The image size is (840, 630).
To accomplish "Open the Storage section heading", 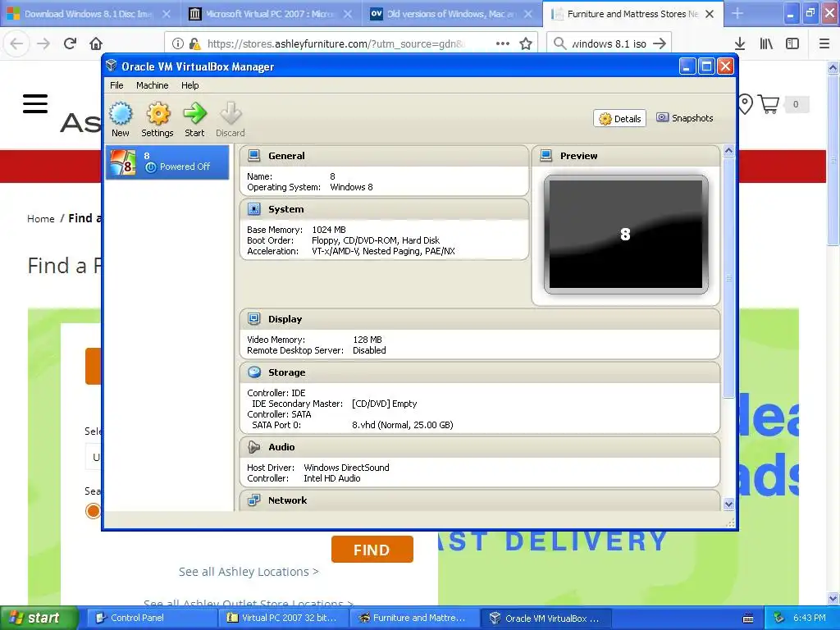I will pyautogui.click(x=286, y=372).
